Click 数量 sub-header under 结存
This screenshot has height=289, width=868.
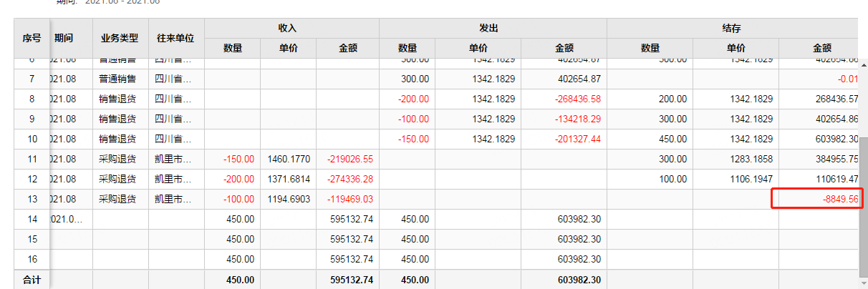pos(650,48)
